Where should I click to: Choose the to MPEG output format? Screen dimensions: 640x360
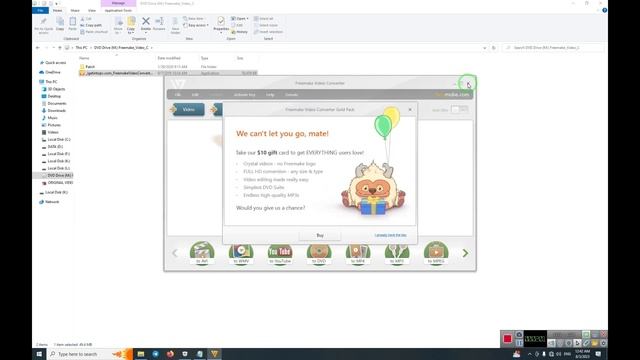[x=436, y=253]
